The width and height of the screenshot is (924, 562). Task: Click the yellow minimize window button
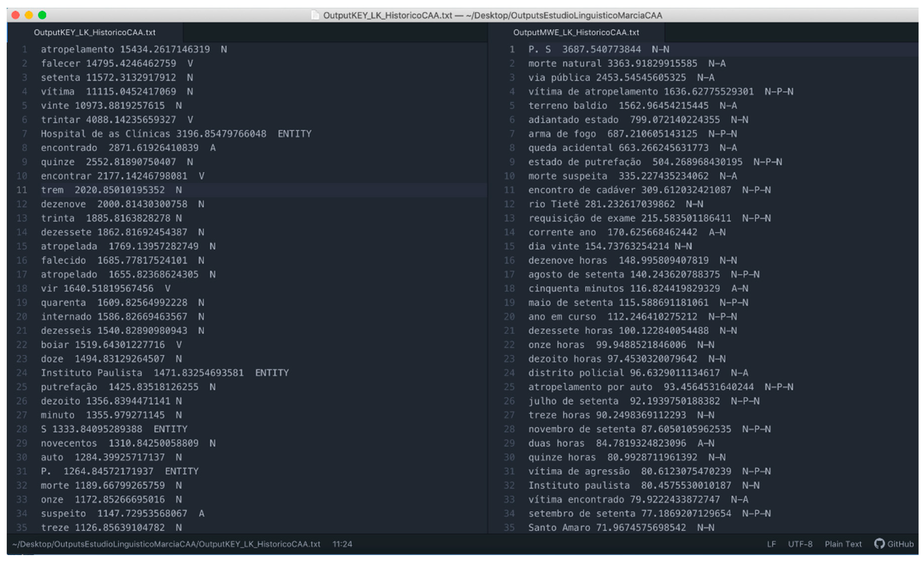point(29,15)
